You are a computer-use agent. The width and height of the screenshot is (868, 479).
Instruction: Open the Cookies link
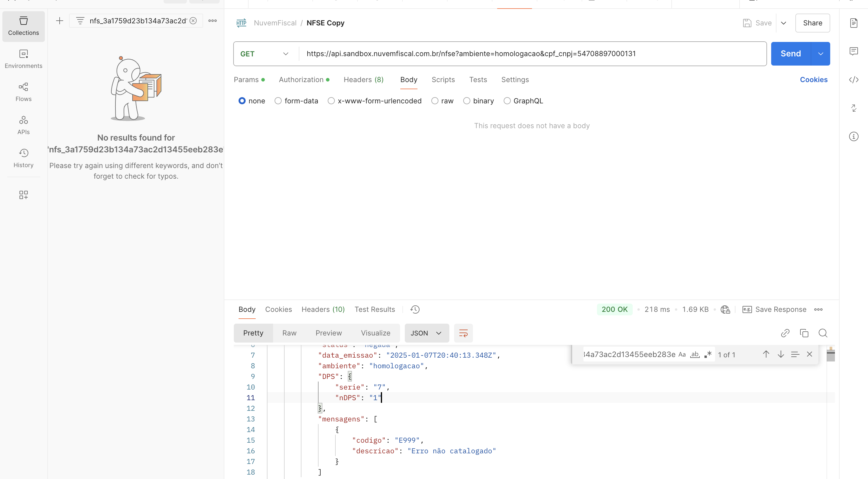[814, 79]
